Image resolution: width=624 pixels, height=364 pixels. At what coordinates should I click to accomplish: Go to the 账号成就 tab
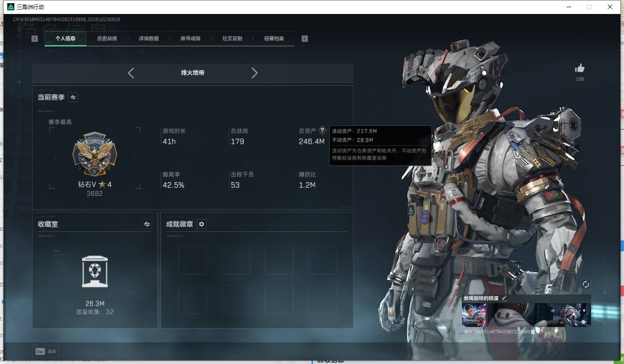pyautogui.click(x=191, y=39)
